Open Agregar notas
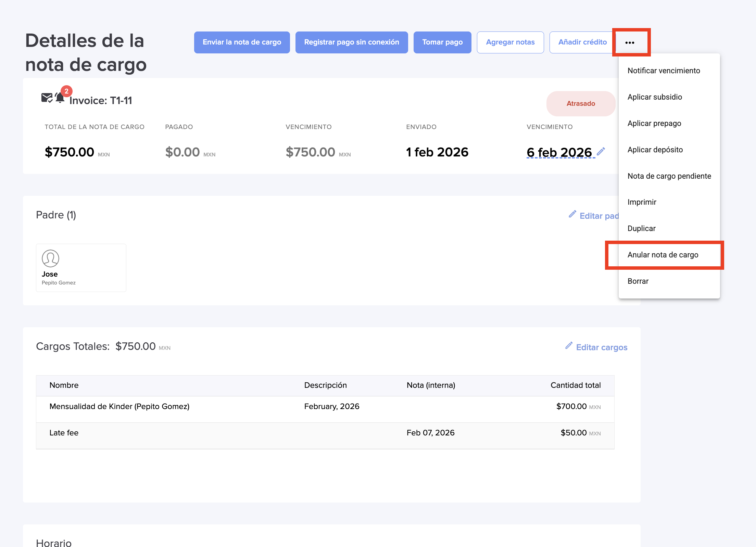This screenshot has width=756, height=547. 510,42
